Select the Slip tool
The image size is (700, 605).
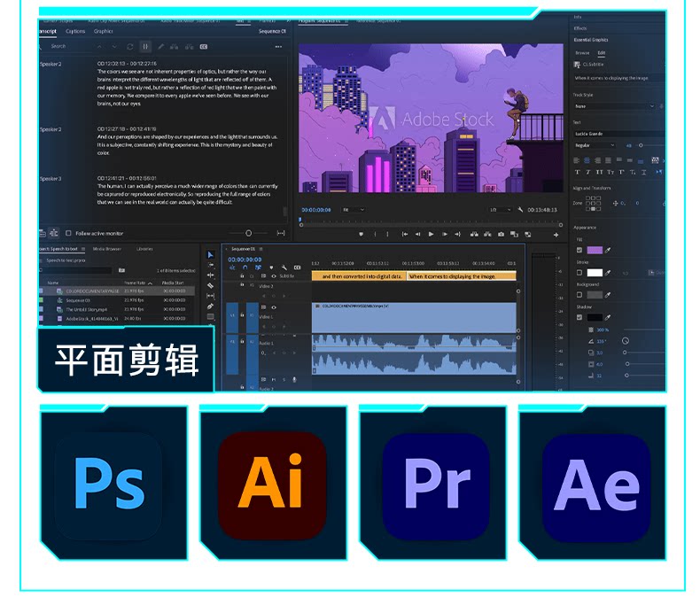click(210, 296)
